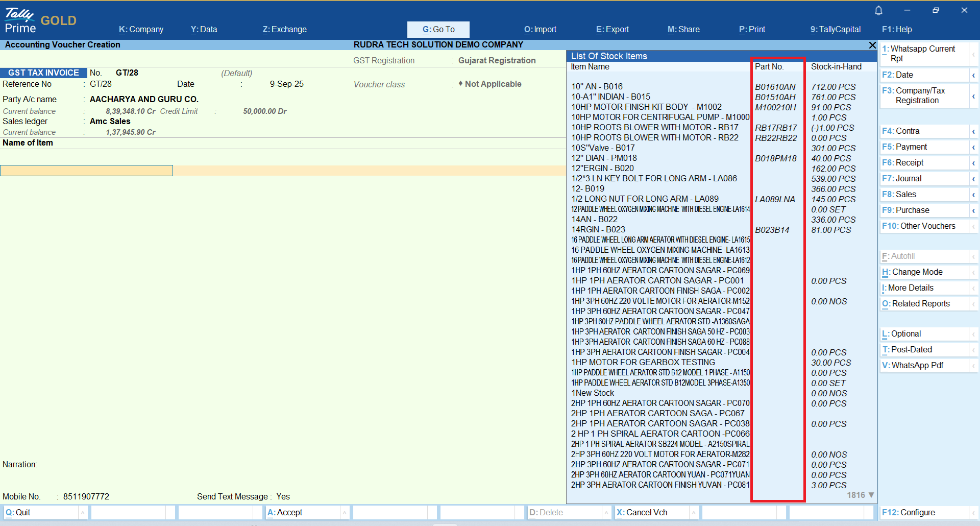This screenshot has height=526, width=980.
Task: Close the List Of Stock Items panel
Action: [872, 45]
